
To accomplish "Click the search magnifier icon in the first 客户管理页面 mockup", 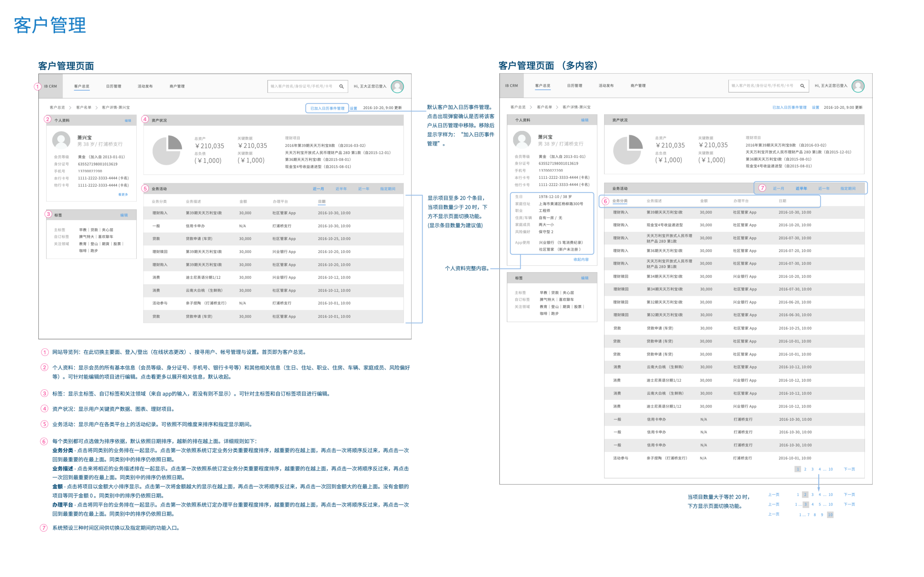I will click(x=342, y=87).
